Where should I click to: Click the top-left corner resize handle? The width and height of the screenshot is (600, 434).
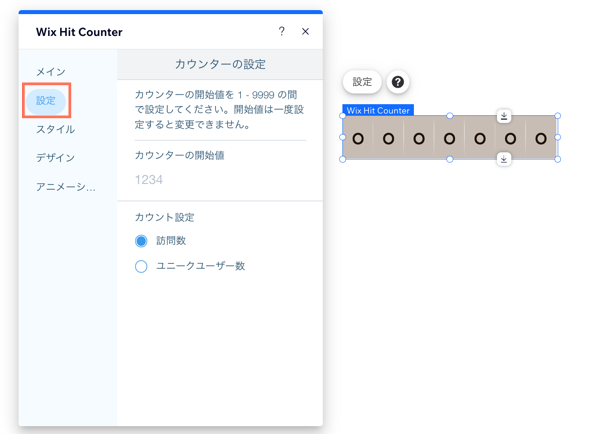(x=343, y=116)
